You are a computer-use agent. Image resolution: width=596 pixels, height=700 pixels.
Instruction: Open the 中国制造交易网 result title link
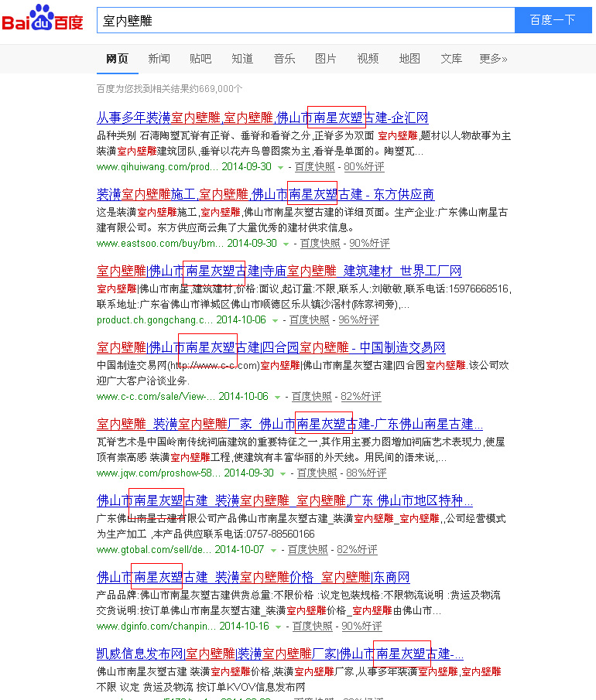271,347
